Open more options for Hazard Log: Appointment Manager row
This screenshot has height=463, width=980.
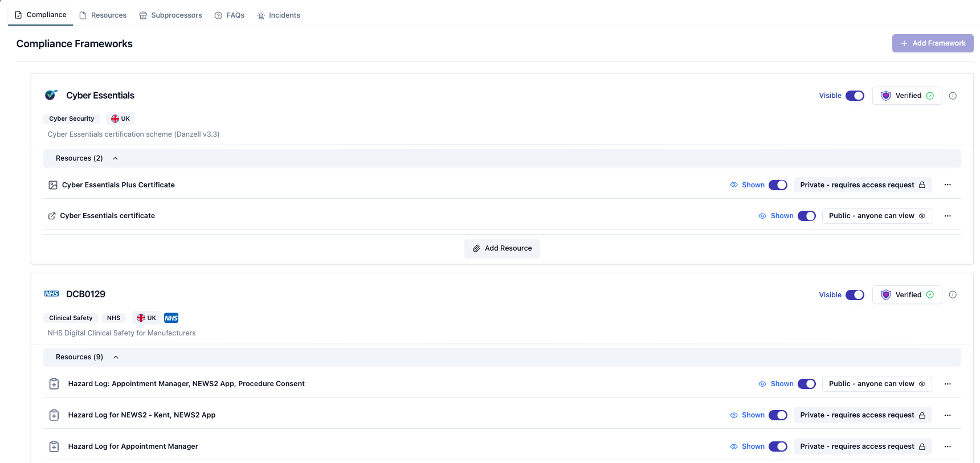click(x=948, y=384)
